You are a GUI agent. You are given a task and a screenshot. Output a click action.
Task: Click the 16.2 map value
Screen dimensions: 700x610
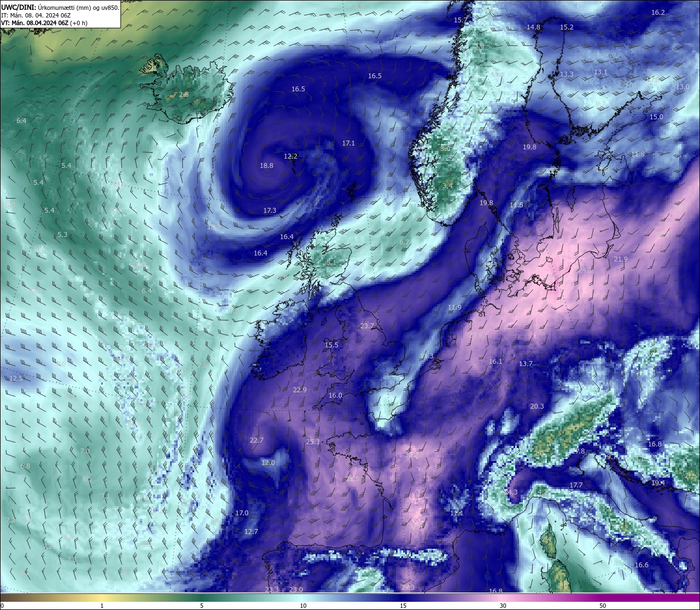tap(658, 12)
